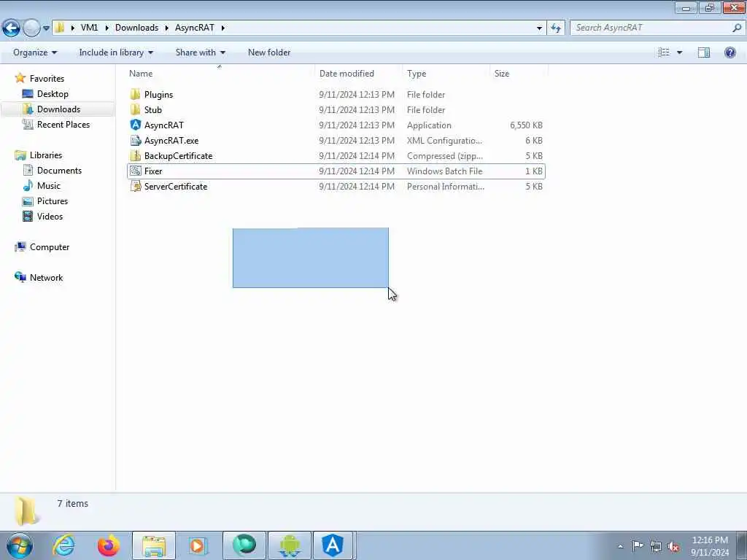Viewport: 747px width, 560px height.
Task: Launch Firefox from the taskbar
Action: tap(109, 545)
